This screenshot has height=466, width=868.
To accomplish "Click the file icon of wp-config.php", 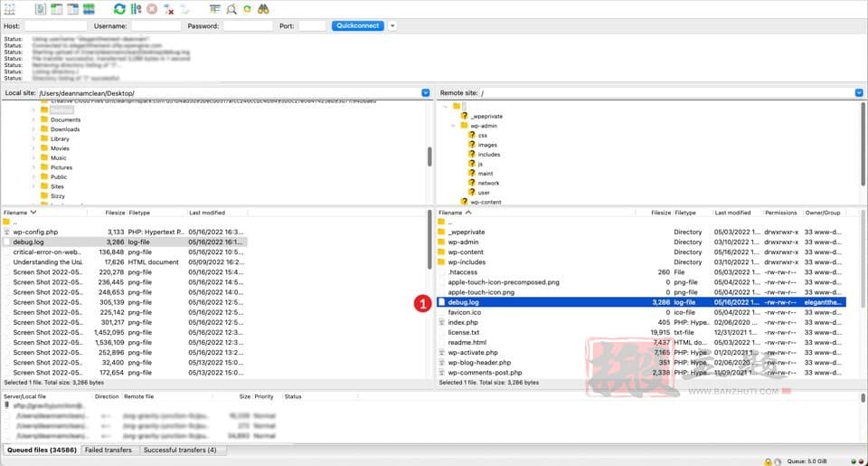I will click(6, 232).
